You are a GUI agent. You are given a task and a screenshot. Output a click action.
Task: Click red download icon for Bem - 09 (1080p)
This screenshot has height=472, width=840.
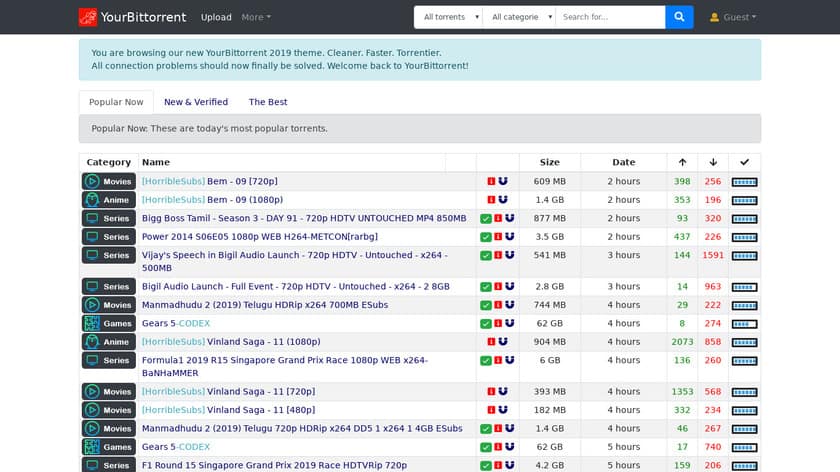(x=491, y=200)
